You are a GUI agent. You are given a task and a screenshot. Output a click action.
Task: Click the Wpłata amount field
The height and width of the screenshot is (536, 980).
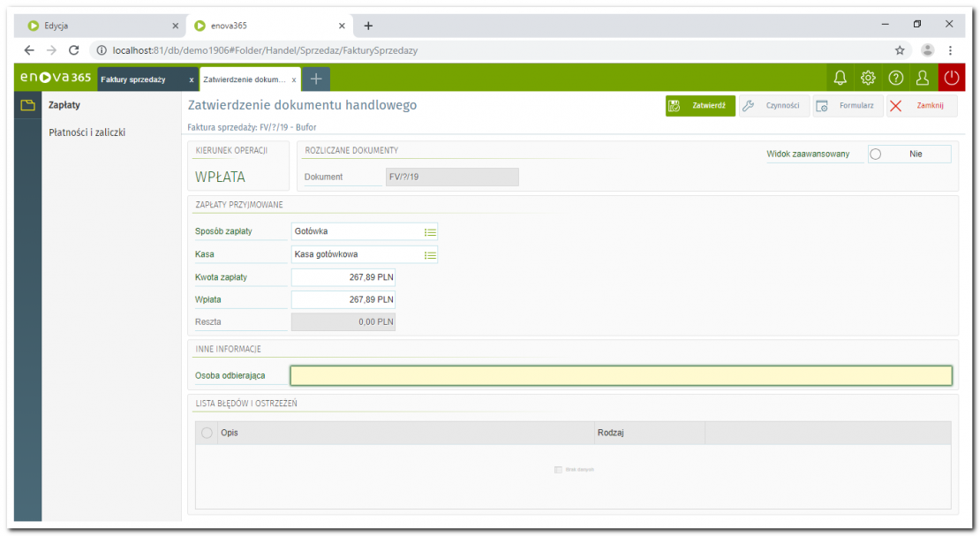coord(343,299)
